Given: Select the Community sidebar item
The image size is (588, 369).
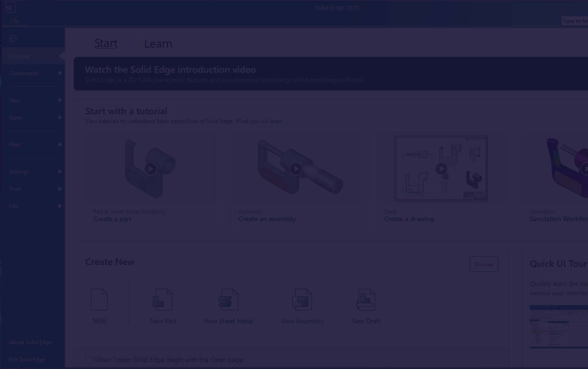Looking at the screenshot, I should click(x=32, y=73).
